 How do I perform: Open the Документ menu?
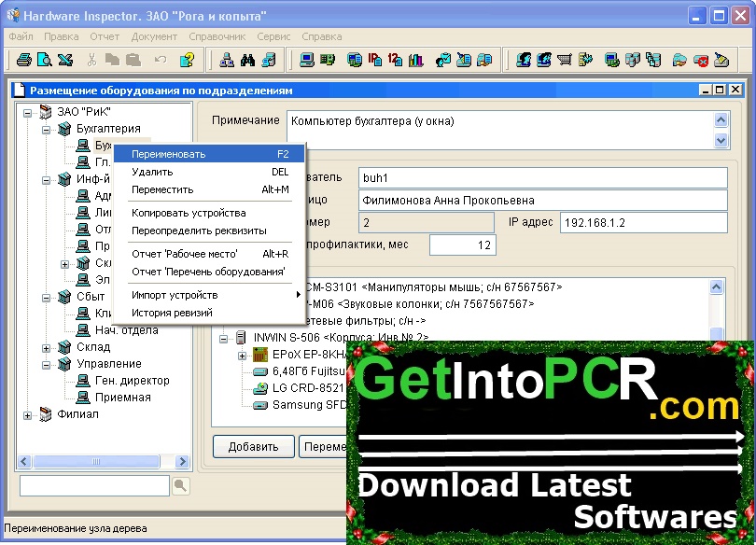tap(154, 36)
